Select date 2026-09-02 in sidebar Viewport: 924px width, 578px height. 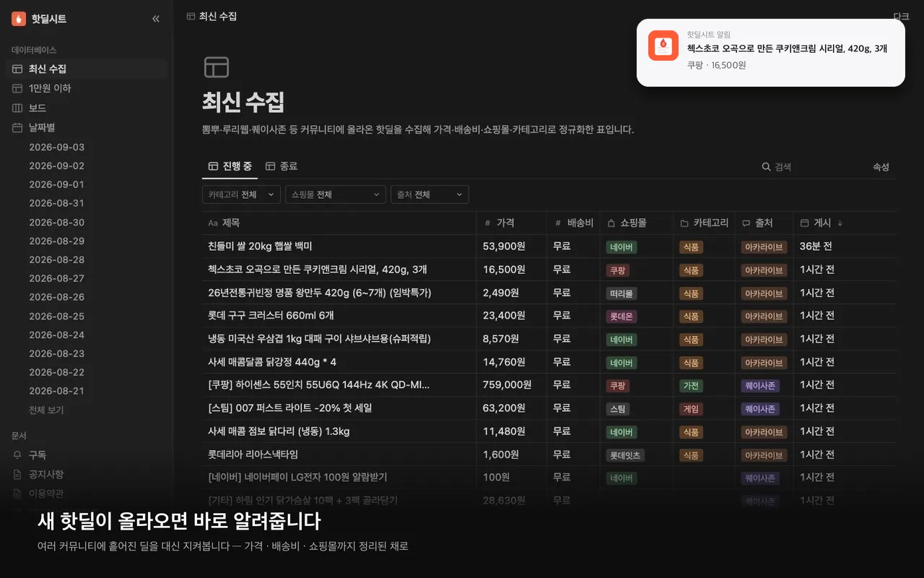pyautogui.click(x=56, y=165)
